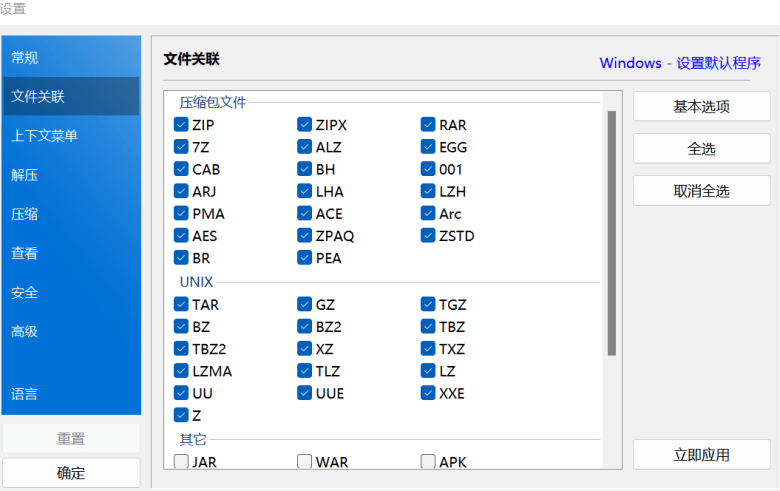
Task: Click 取消全选 to deselect all
Action: pyautogui.click(x=701, y=191)
